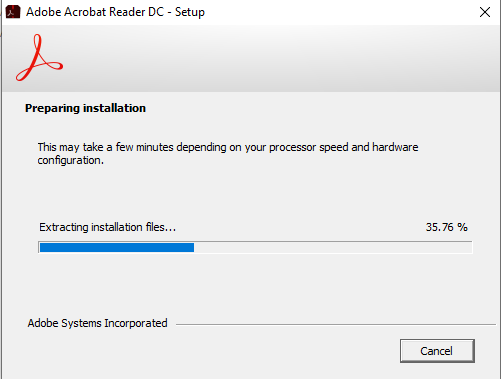Click the large red Adobe Acrobat logo
The height and width of the screenshot is (379, 501).
tap(39, 58)
